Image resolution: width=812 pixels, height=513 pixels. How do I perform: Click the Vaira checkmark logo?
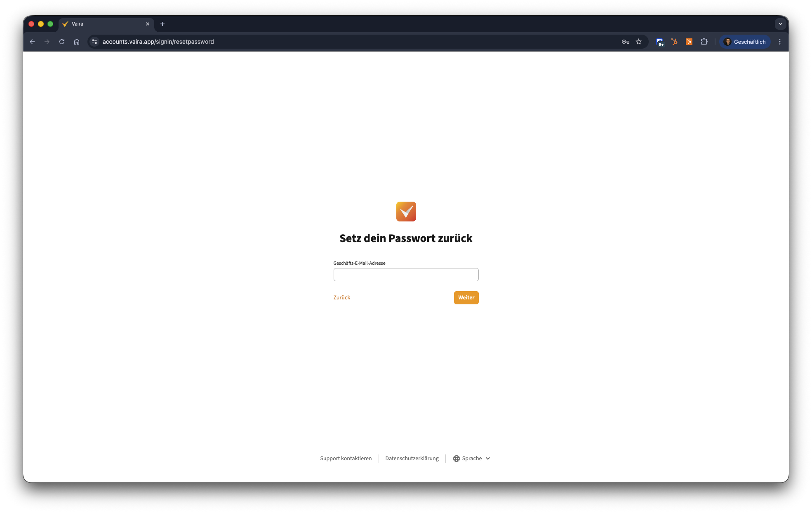click(x=406, y=212)
